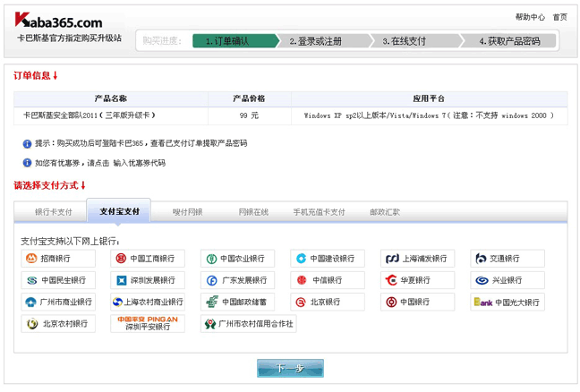Click the 输入优惠券代码 coupon link
Screen dimensions: 580x392
(x=140, y=163)
